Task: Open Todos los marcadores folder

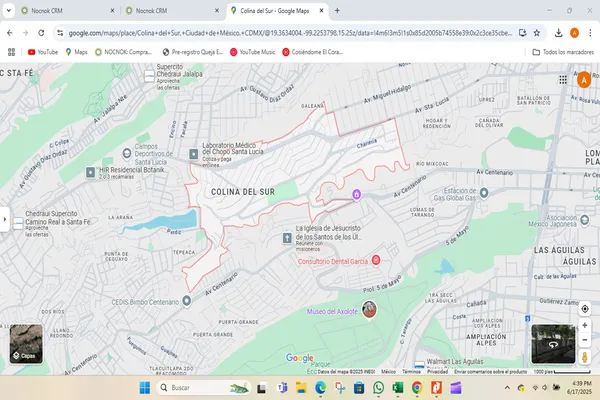Action: (563, 52)
